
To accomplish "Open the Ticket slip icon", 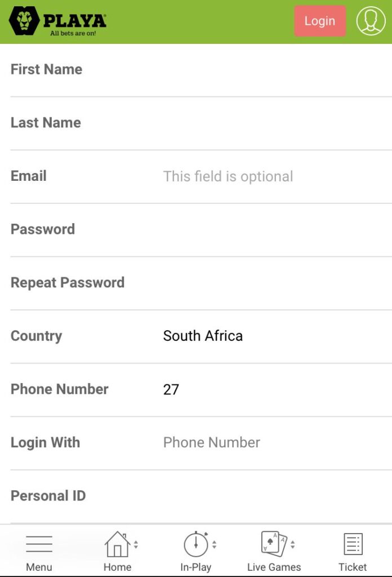I will point(353,544).
